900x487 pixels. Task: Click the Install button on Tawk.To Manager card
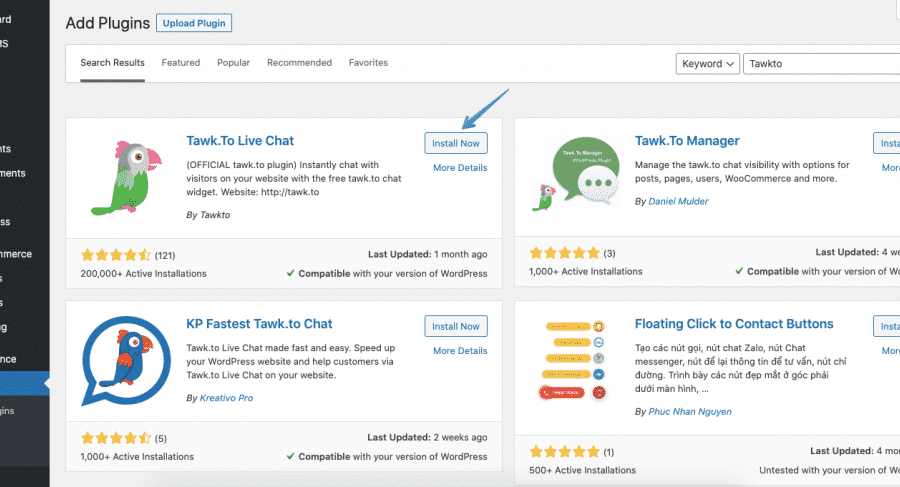[x=887, y=143]
